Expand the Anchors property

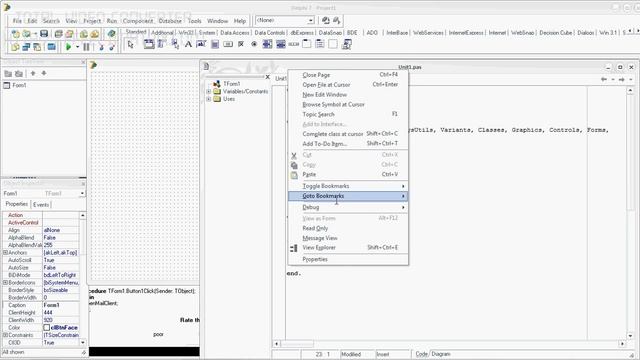[x=5, y=253]
